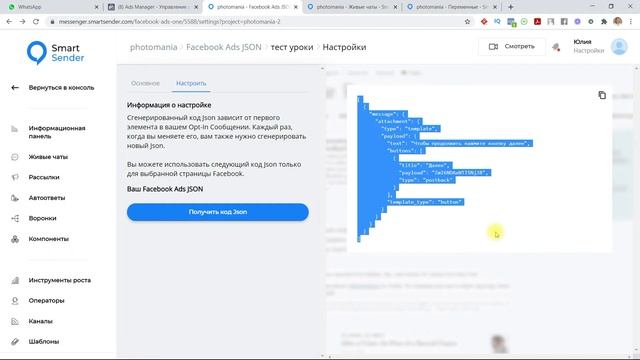Click the browser back arrow
640x360 pixels.
[x=9, y=22]
